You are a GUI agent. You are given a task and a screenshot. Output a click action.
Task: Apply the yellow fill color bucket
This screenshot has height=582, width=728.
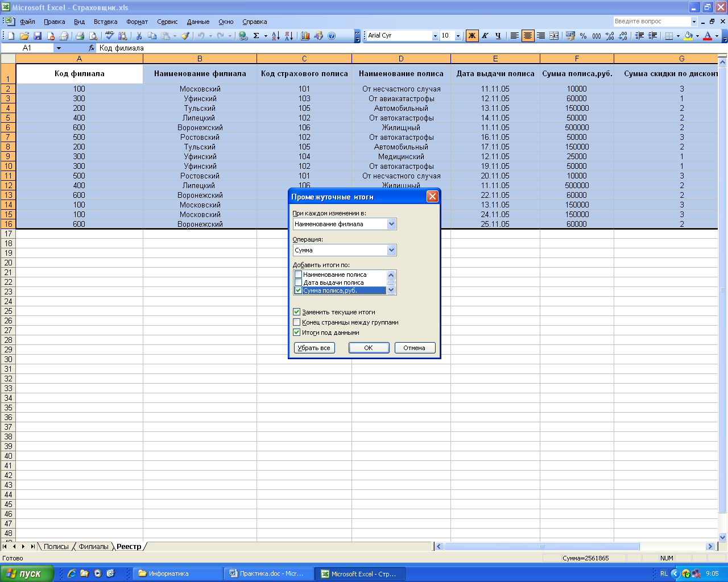point(688,36)
